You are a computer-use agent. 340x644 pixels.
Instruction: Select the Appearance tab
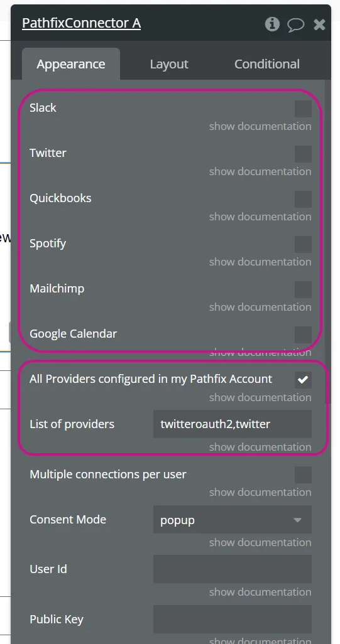[71, 64]
